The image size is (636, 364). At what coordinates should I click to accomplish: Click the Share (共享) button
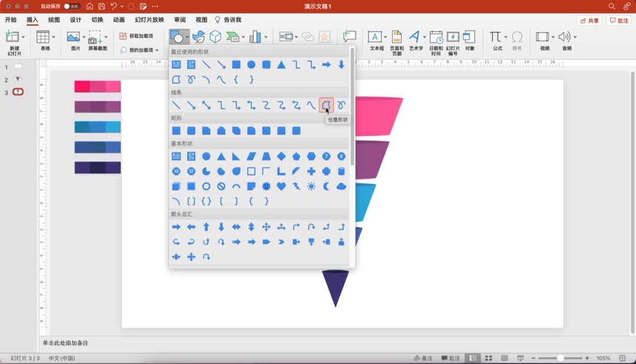(x=589, y=21)
